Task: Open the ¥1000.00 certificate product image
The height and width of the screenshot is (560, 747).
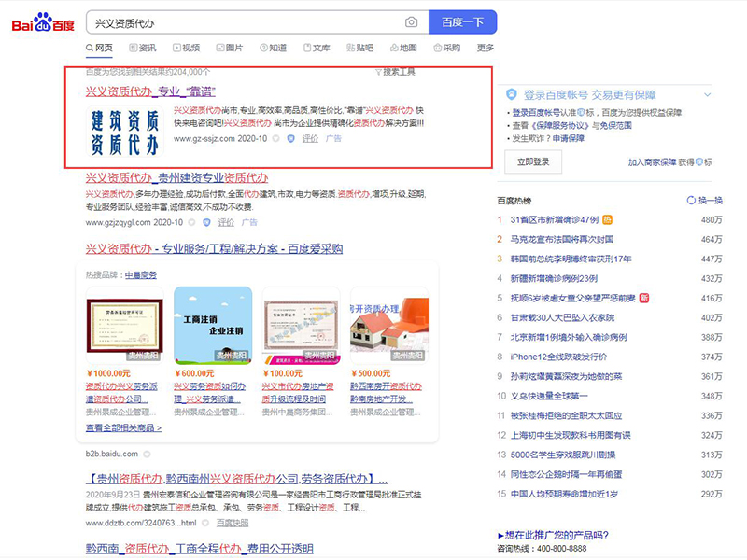Action: tap(125, 326)
